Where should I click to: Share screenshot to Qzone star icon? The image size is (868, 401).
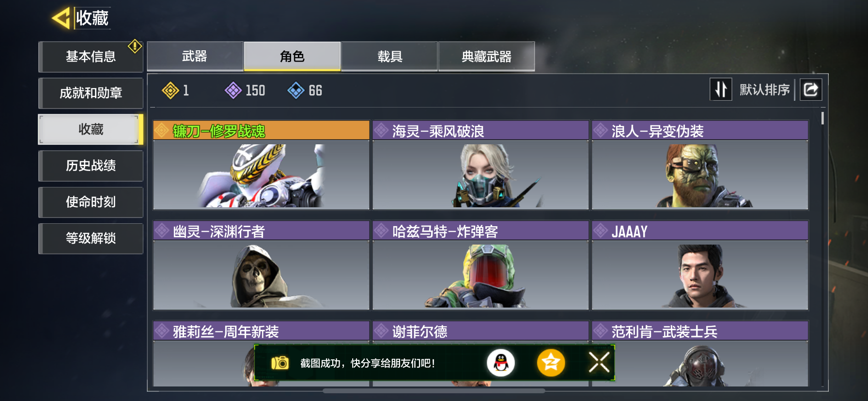[x=551, y=363]
